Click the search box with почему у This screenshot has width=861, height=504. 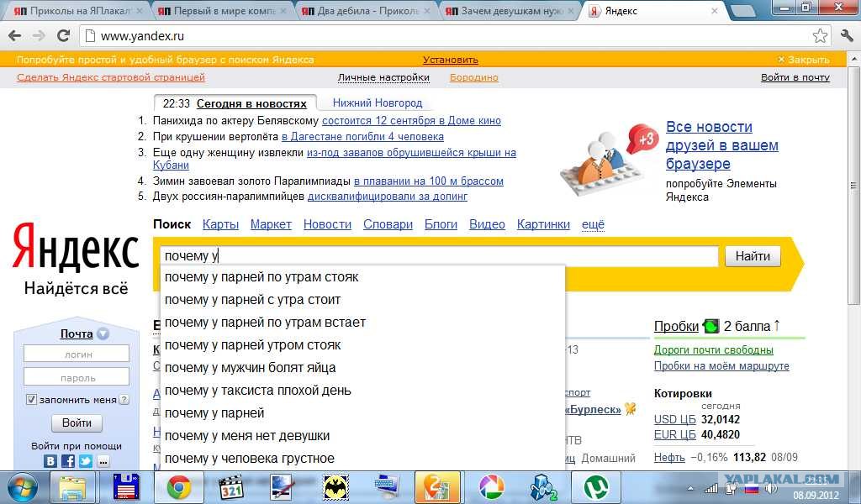[x=439, y=256]
